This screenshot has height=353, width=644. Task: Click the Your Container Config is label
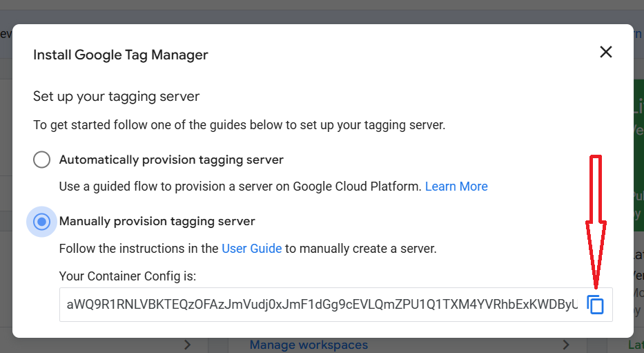128,276
